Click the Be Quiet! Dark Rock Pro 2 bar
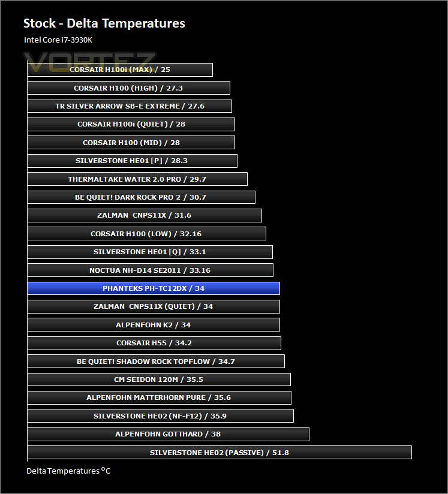448x494 pixels. coord(141,197)
